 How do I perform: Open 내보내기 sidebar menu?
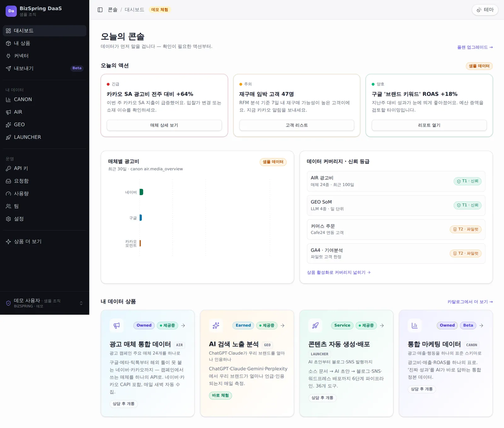(44, 68)
